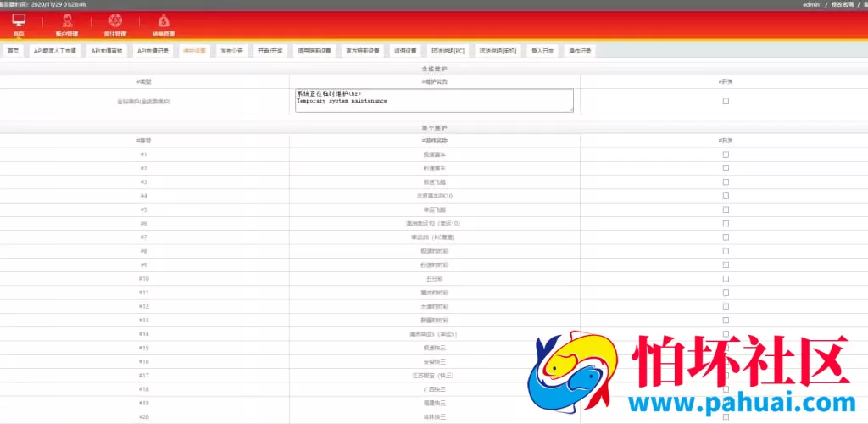Open the 登入日志 tab

tap(542, 50)
